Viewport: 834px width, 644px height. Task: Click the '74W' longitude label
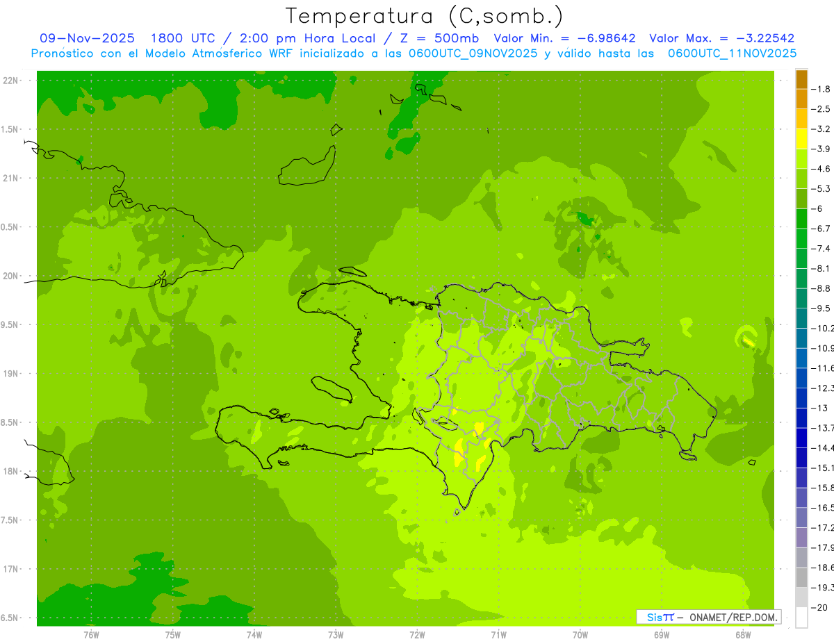254,635
